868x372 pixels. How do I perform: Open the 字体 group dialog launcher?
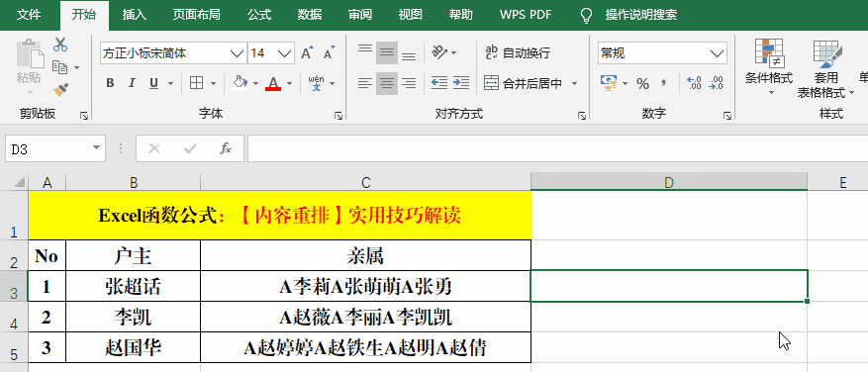click(338, 115)
